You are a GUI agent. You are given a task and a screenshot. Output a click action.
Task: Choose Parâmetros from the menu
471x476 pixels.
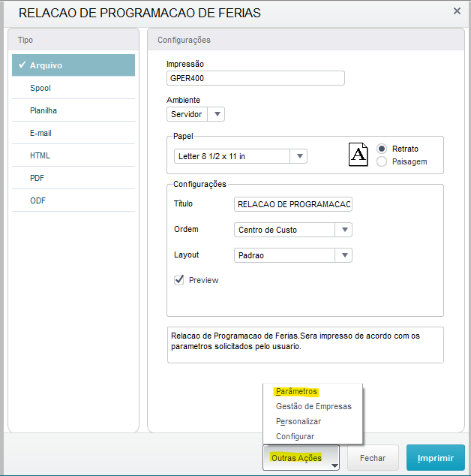(x=296, y=392)
